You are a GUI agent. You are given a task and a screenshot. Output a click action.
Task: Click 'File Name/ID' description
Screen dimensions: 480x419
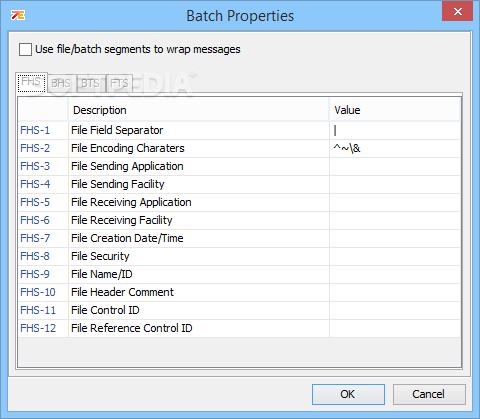point(102,274)
